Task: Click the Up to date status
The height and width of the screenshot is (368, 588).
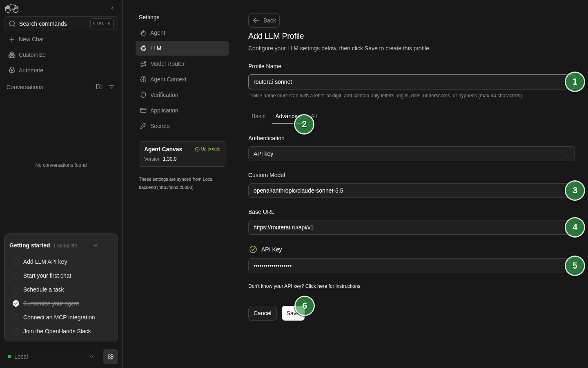Action: tap(207, 149)
